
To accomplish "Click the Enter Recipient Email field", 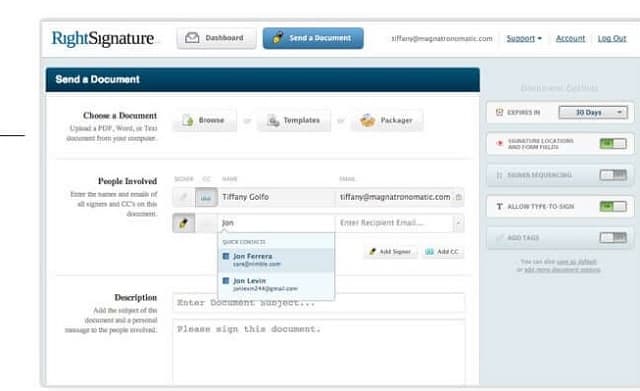I will coord(394,223).
